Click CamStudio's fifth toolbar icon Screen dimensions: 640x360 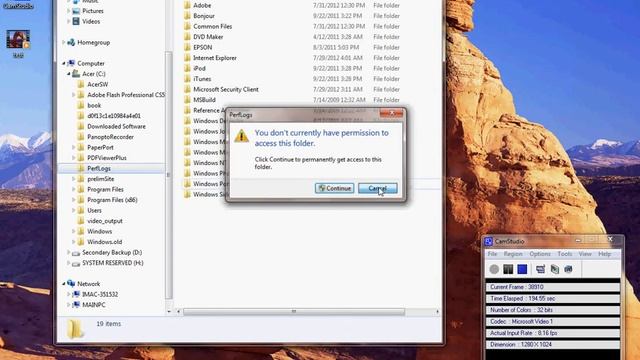[554, 269]
